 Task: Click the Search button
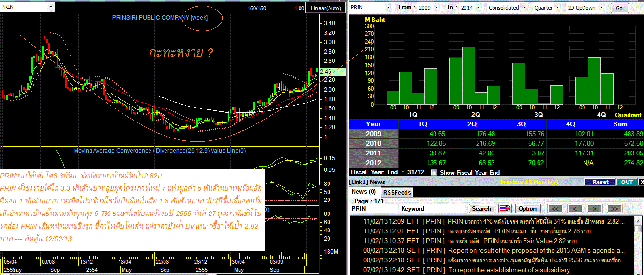tap(481, 209)
